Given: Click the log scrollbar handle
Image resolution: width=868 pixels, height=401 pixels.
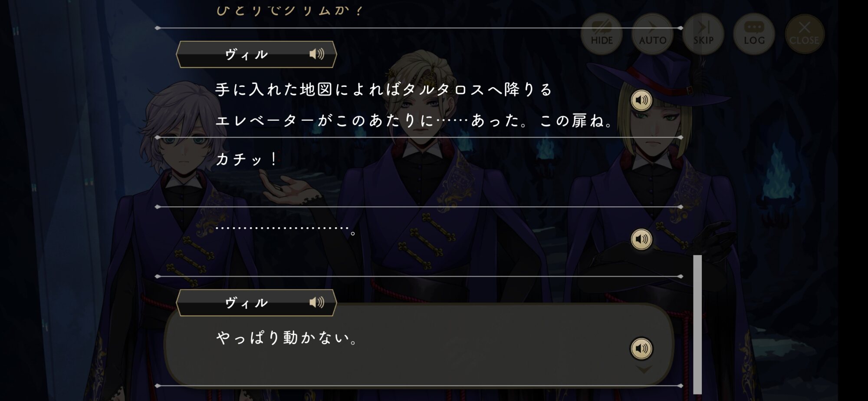Looking at the screenshot, I should pos(697,324).
